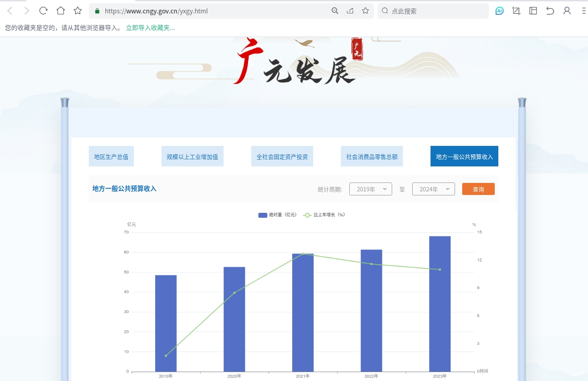588x381 pixels.
Task: Activate the screenshot crop tool
Action: pos(517,11)
